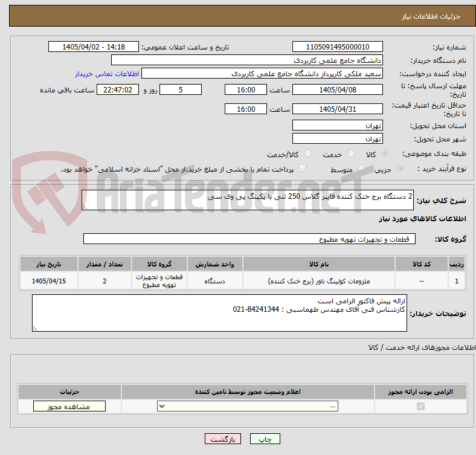Image resolution: width=476 pixels, height=455 pixels.
Task: Click the response deadline date 1405/04/08
Action: [x=337, y=89]
